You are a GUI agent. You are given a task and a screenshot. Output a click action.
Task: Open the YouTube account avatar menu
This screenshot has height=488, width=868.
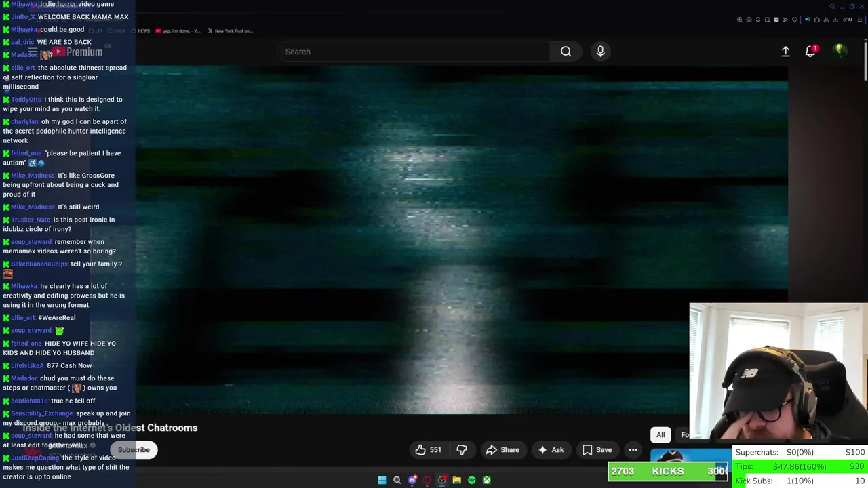[x=840, y=51]
